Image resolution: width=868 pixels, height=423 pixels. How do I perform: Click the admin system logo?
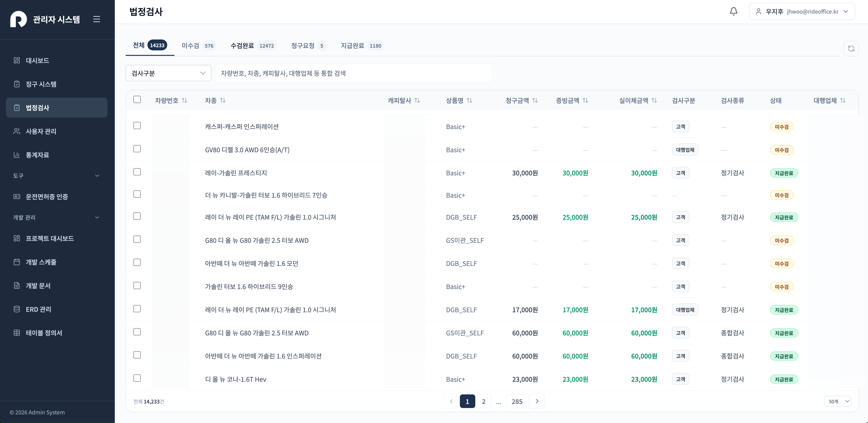(x=19, y=19)
